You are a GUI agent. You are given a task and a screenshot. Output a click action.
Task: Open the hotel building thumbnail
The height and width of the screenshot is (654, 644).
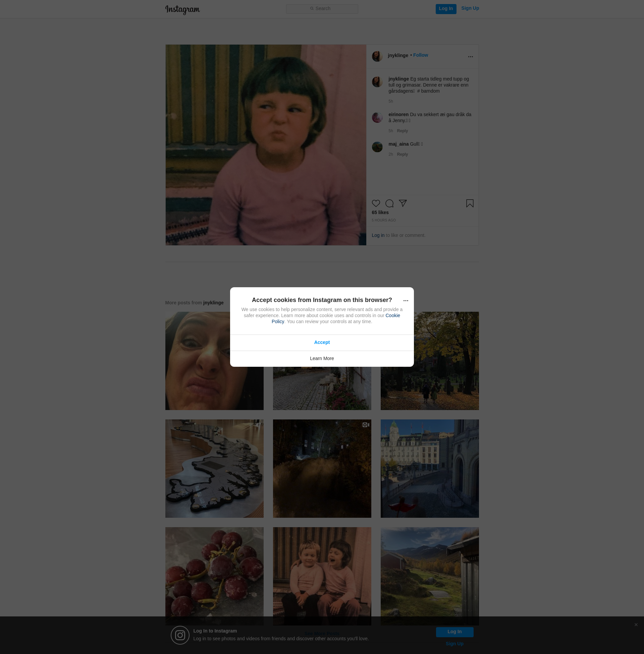click(430, 468)
